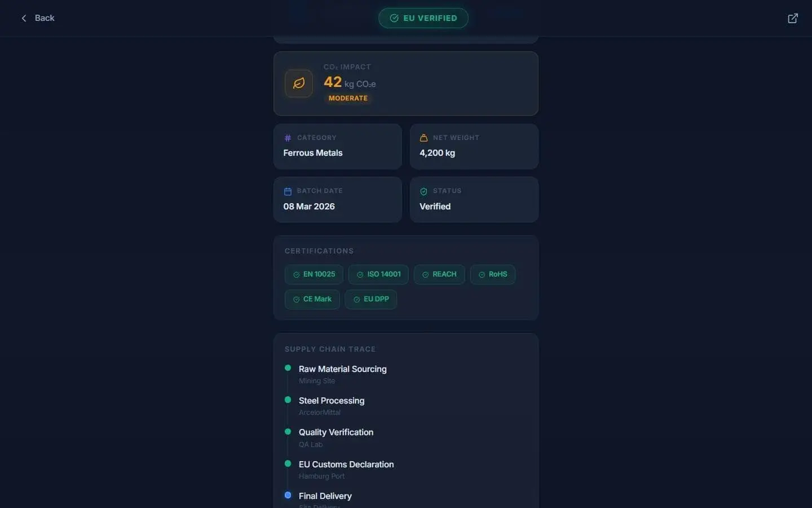Click the check icon on RoHS chip
The image size is (812, 508).
[482, 275]
